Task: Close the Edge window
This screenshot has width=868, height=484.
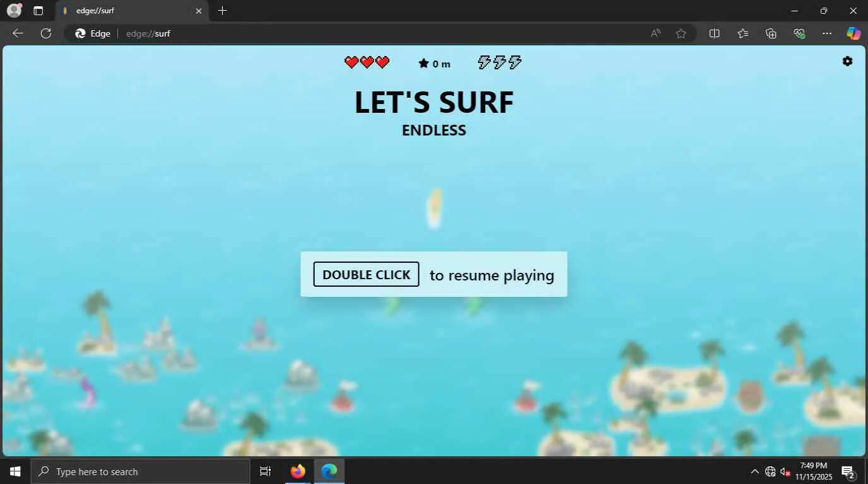Action: (853, 11)
